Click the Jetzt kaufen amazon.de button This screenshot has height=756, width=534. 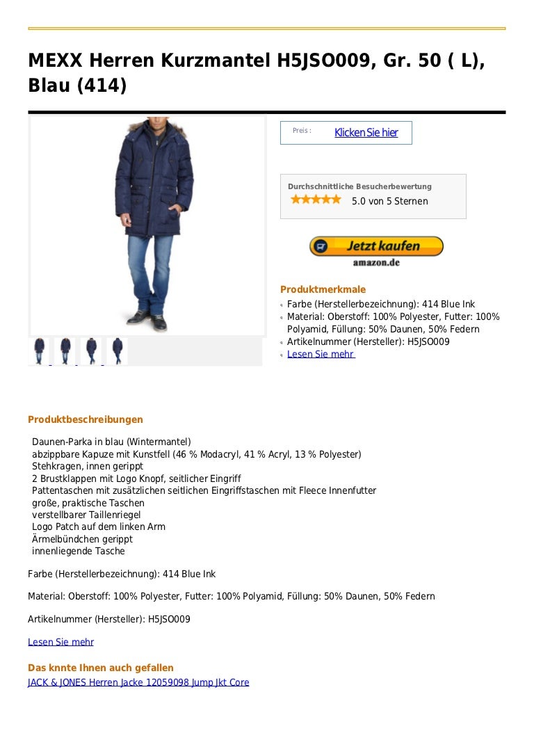click(x=376, y=251)
